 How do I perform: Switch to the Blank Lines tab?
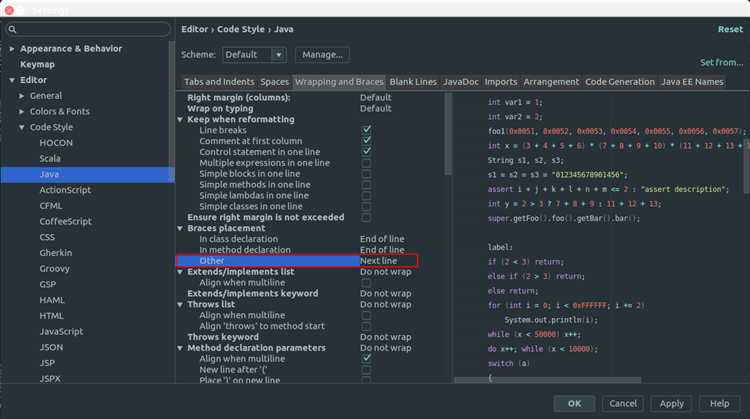tap(413, 82)
